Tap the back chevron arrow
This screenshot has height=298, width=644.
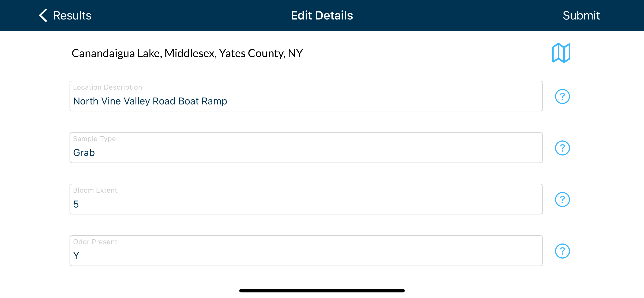point(43,16)
